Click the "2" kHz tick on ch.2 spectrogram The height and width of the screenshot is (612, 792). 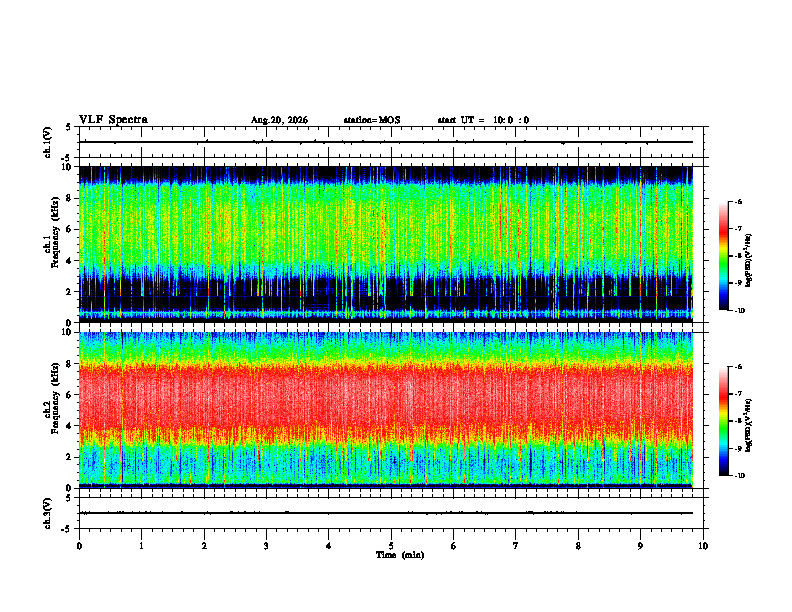[70, 457]
